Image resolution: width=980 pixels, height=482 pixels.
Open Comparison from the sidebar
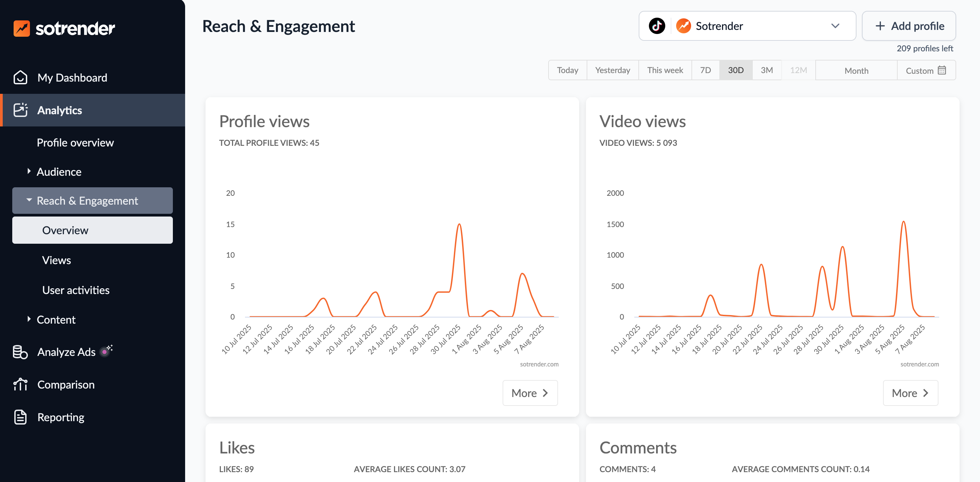(x=65, y=384)
